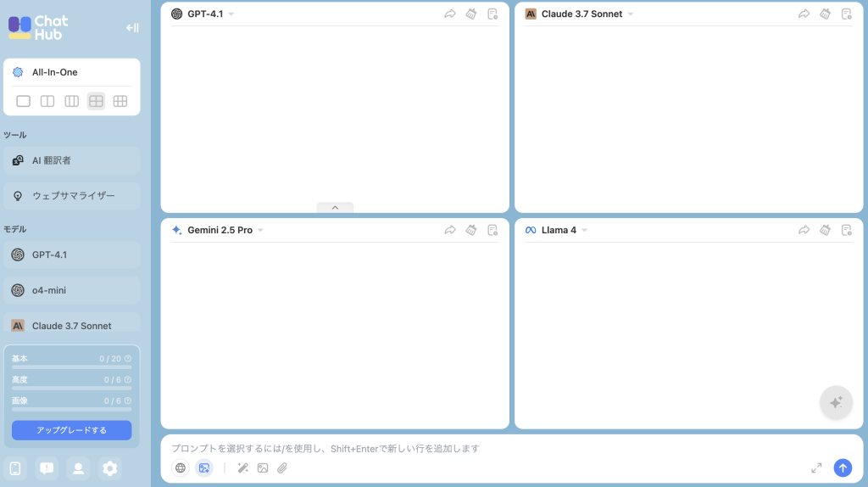Open the GPT-4.1 panel model dropdown

[x=231, y=14]
